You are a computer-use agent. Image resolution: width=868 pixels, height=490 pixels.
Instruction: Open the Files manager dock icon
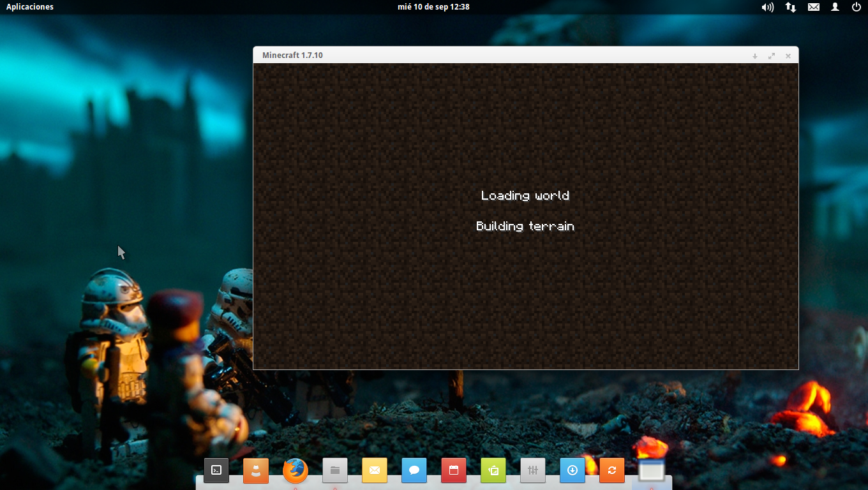click(335, 470)
